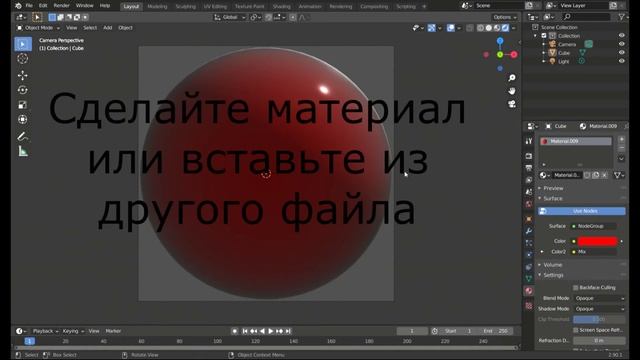Select the Scale tool
This screenshot has width=640, height=360.
click(x=23, y=104)
